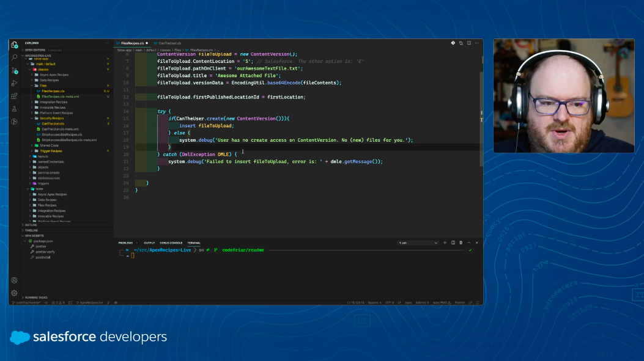Click Spaces: 4 indentation setting
The width and height of the screenshot is (644, 361).
pyautogui.click(x=374, y=303)
